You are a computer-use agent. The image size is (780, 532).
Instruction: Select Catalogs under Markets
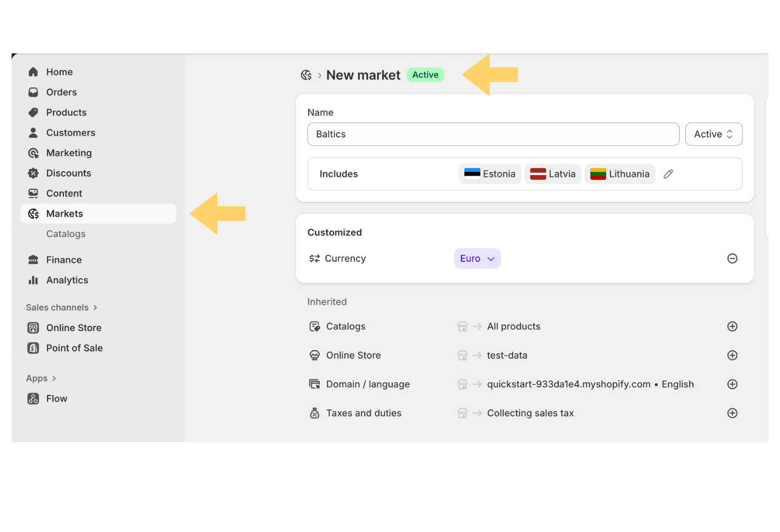tap(66, 234)
